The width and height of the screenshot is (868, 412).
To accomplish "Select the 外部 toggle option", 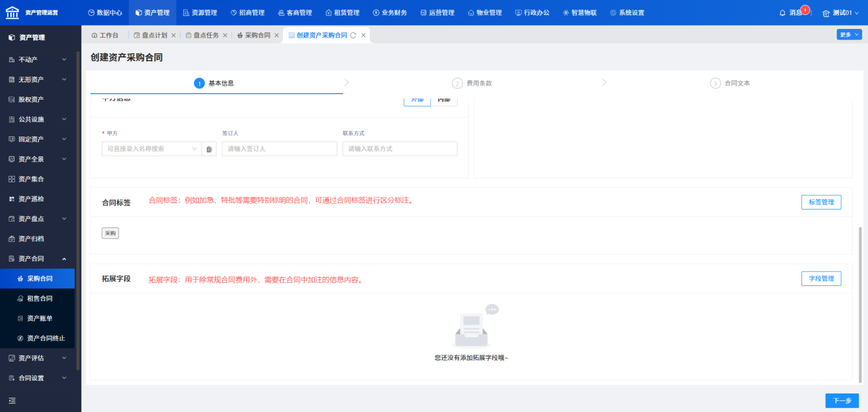I will pyautogui.click(x=417, y=100).
